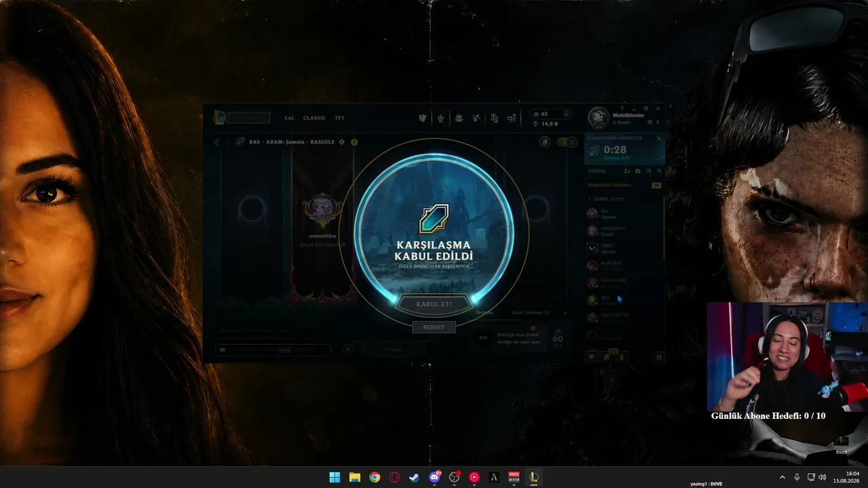
Task: Create a new friends folder icon
Action: click(637, 171)
